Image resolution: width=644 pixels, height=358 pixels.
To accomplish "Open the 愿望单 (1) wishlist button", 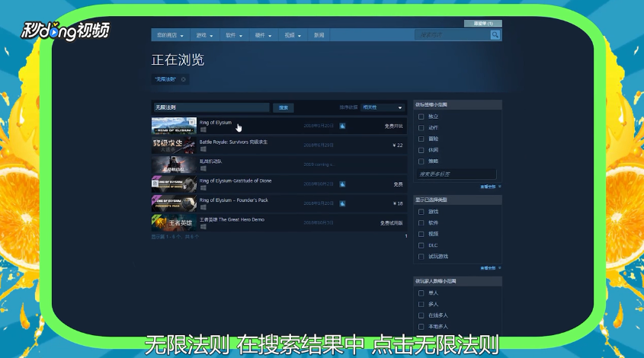I will [x=483, y=24].
